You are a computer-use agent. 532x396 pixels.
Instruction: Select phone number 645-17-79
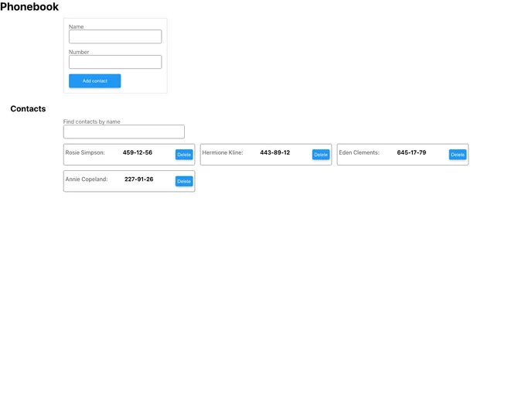coord(411,153)
